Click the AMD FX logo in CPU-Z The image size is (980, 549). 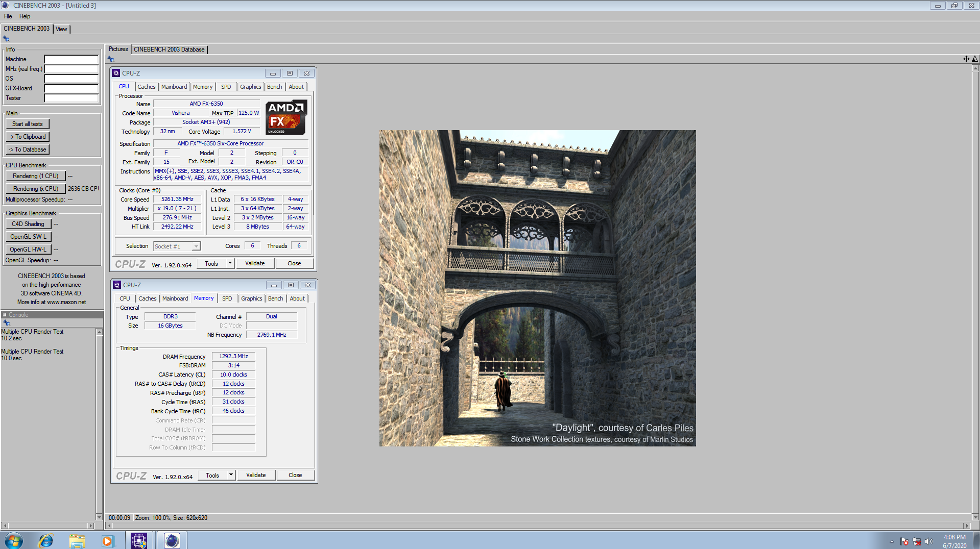click(286, 117)
